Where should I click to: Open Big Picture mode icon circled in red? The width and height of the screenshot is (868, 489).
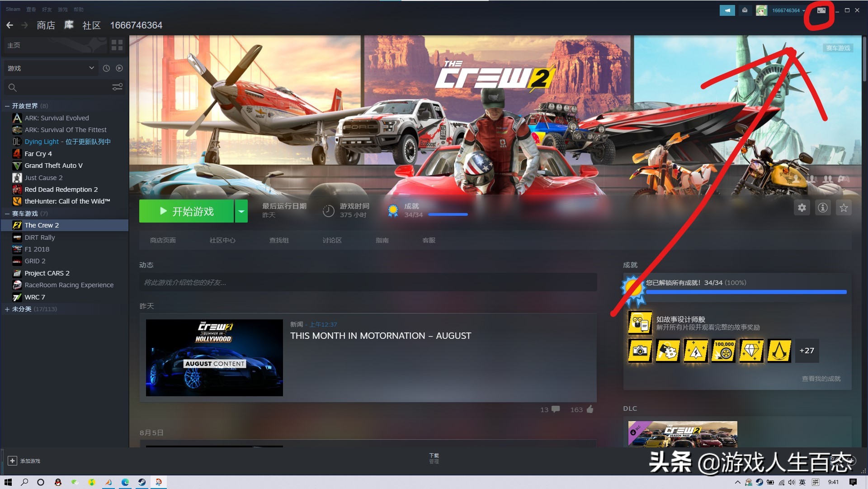coord(821,10)
